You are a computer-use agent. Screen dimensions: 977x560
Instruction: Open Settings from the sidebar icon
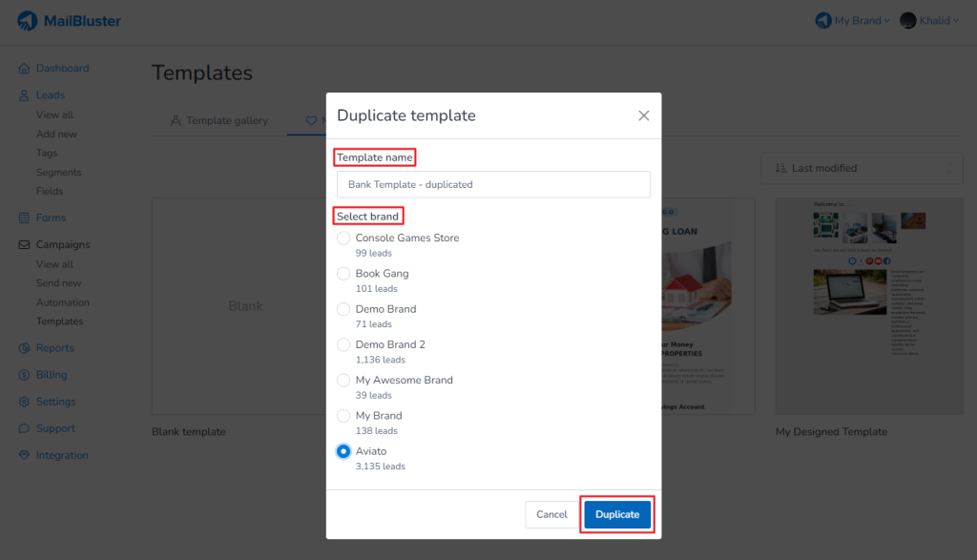[23, 401]
